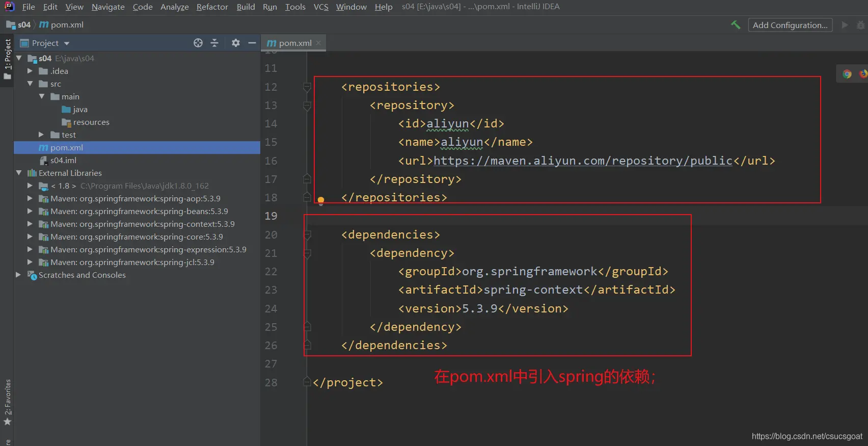This screenshot has height=446, width=868.
Task: Click the Build project hammer icon
Action: pyautogui.click(x=735, y=25)
